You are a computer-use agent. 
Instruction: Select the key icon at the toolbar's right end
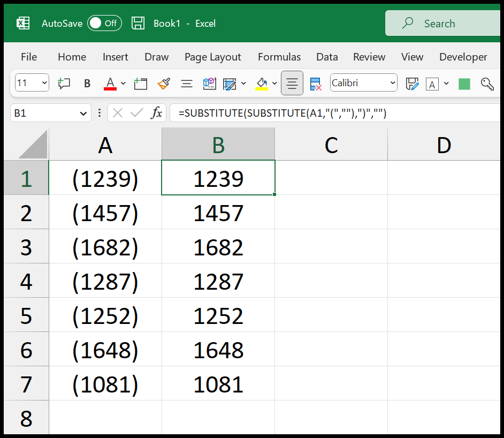tap(487, 84)
